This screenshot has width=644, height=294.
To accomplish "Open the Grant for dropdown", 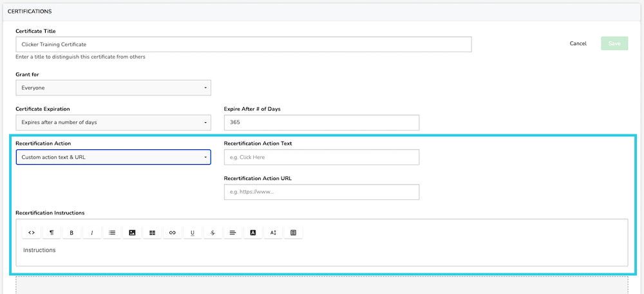I will (113, 87).
